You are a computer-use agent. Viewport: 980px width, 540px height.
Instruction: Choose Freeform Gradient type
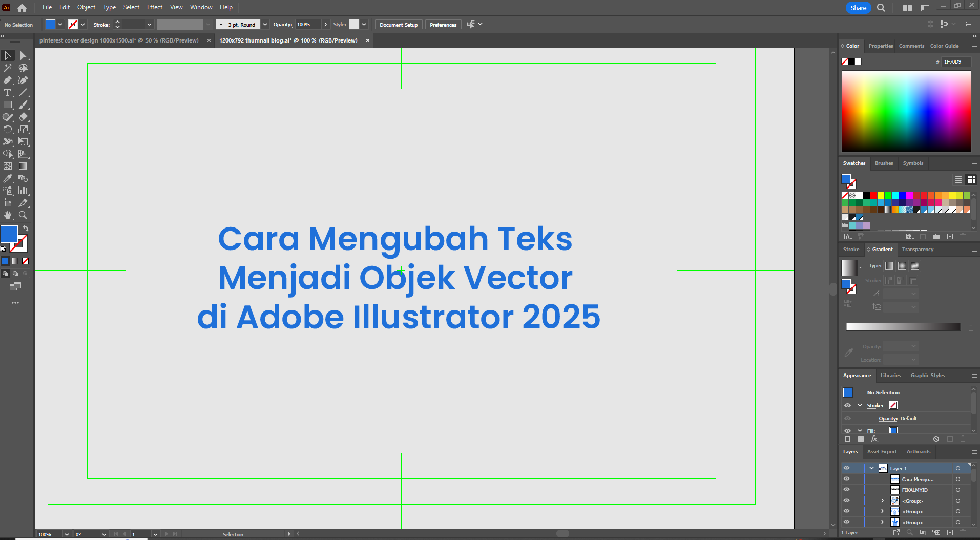click(x=915, y=266)
